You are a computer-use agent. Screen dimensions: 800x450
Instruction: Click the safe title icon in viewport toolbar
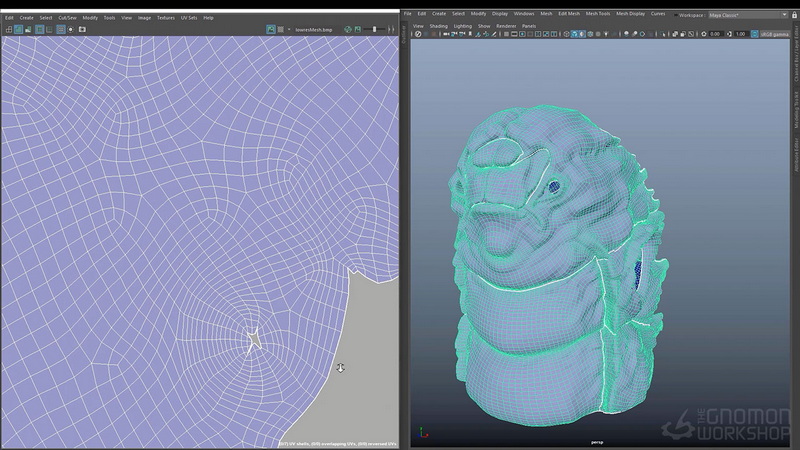click(554, 34)
